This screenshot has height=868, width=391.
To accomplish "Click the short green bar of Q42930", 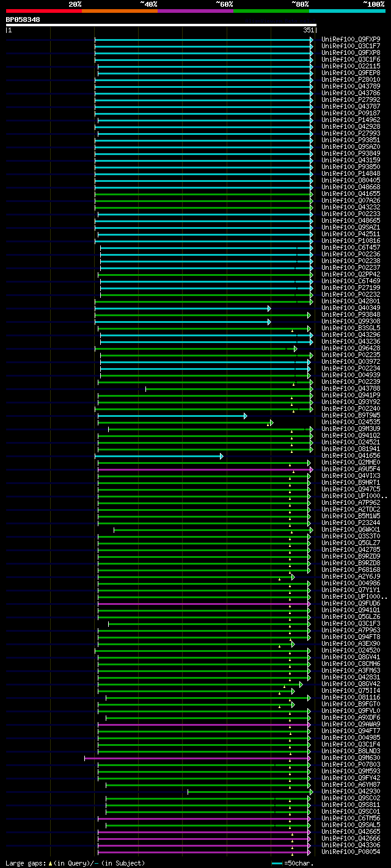I will (x=249, y=792).
